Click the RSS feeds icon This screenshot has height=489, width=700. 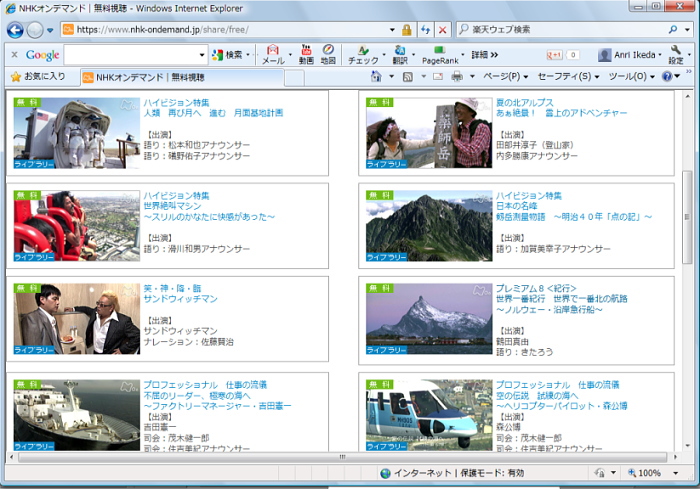pos(408,77)
